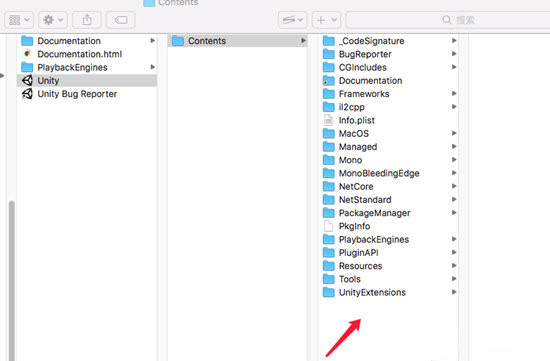The image size is (550, 361).
Task: Open the path toolbar dropdown
Action: tap(292, 20)
